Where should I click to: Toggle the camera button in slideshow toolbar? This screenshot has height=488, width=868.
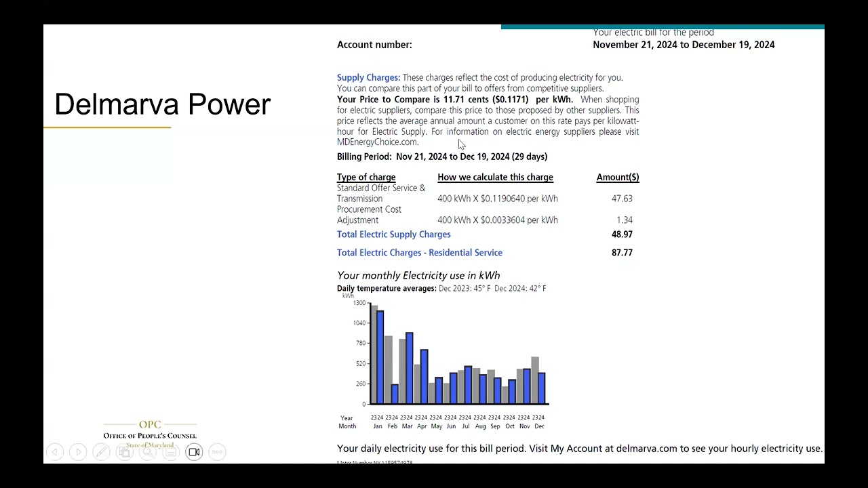(x=194, y=452)
